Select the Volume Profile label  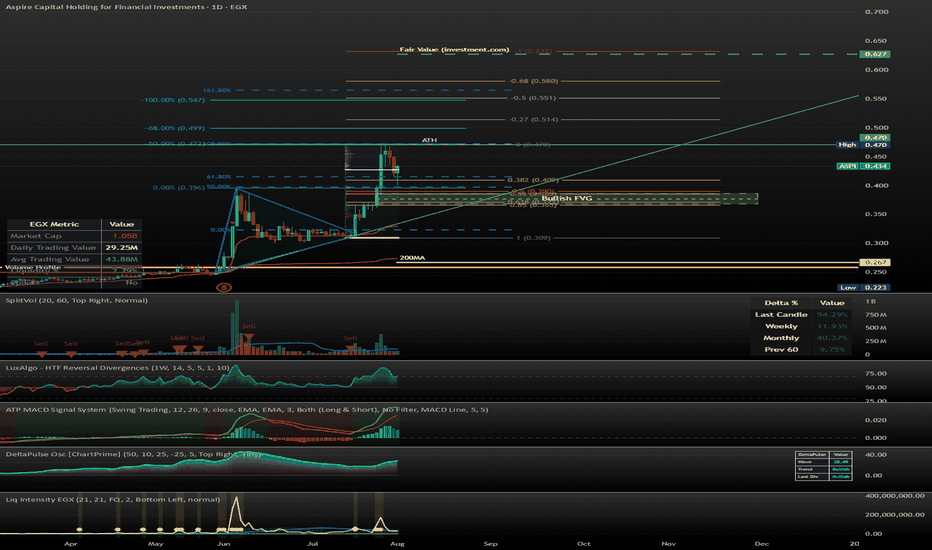(33, 268)
